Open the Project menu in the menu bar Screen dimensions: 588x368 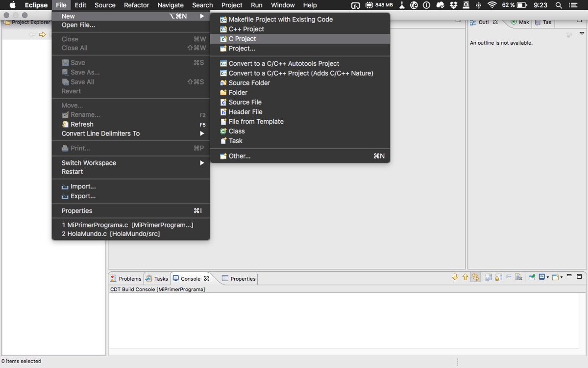click(232, 5)
